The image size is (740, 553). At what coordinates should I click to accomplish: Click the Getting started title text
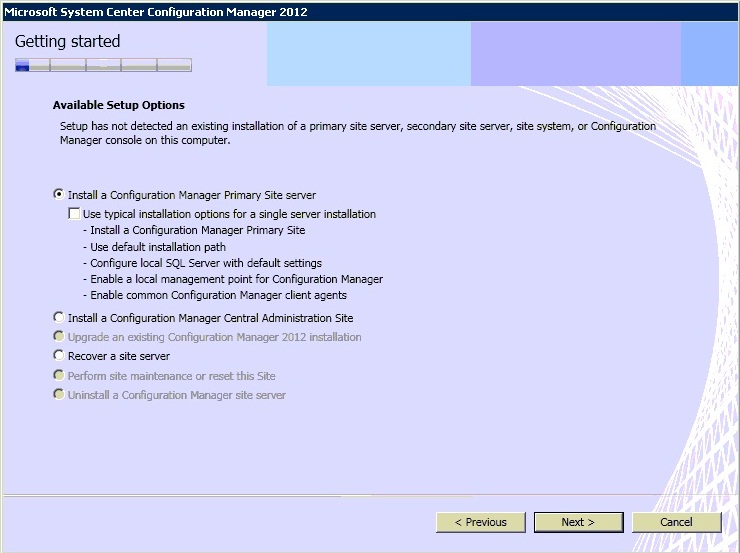point(67,41)
